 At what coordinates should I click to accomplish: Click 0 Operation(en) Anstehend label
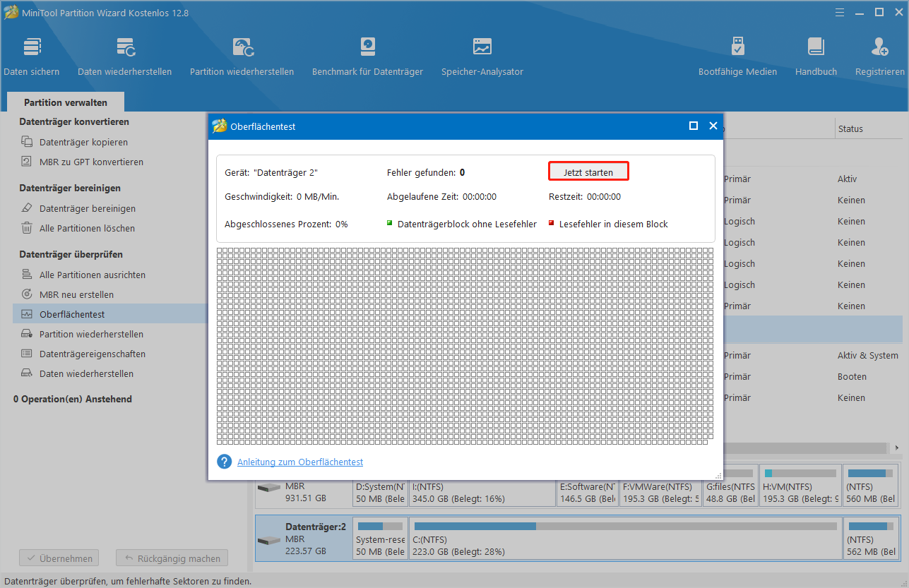pos(73,399)
